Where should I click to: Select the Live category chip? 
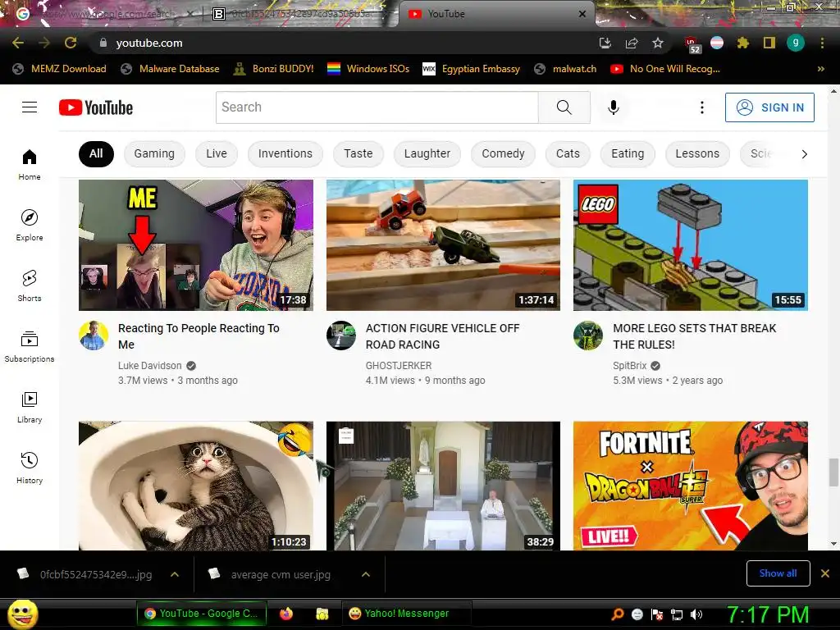click(217, 153)
